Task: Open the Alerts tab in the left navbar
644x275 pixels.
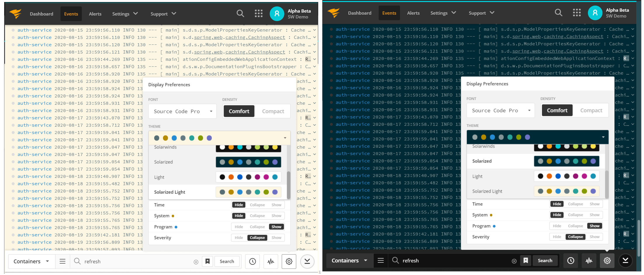Action: [x=95, y=14]
